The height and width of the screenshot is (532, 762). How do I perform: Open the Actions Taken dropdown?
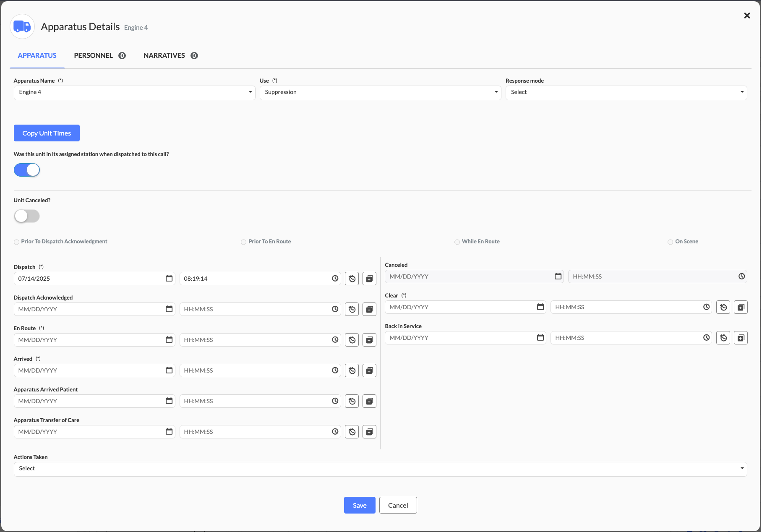[380, 469]
